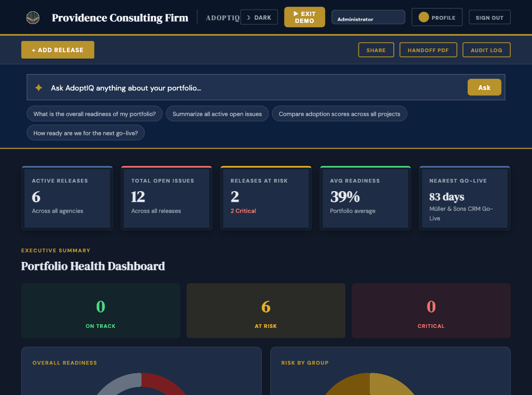The height and width of the screenshot is (395, 532).
Task: Open the Profile menu
Action: tap(437, 17)
